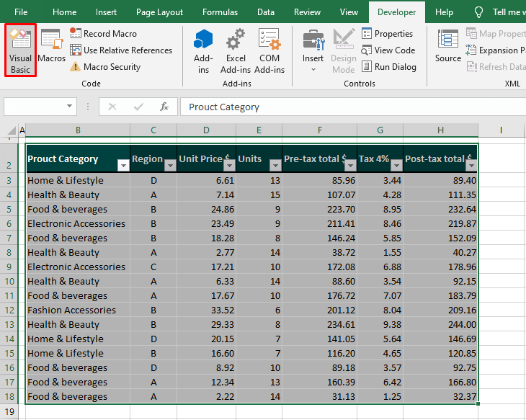The image size is (526, 420).
Task: Open the Pre-tax total filter dropdown
Action: pos(351,166)
